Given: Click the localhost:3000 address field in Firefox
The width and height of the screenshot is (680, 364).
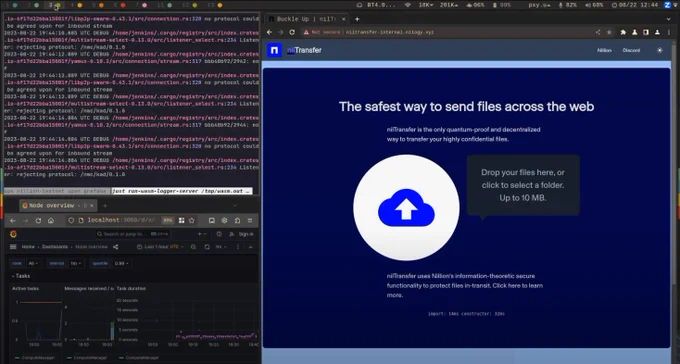Looking at the screenshot, I should 121,220.
